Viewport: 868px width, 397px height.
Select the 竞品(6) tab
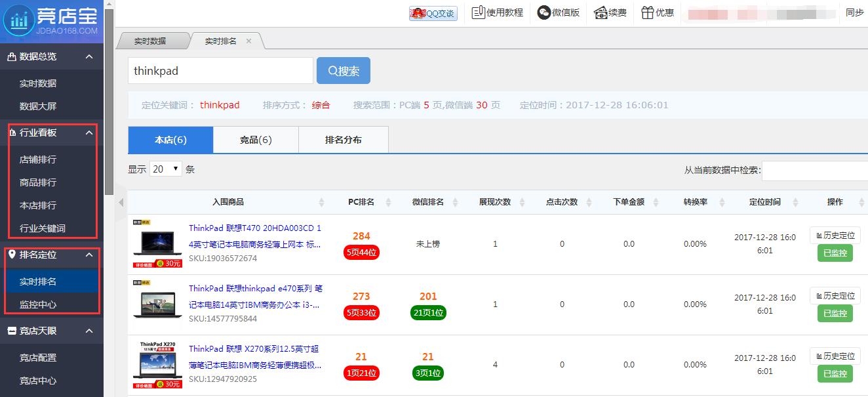point(256,140)
